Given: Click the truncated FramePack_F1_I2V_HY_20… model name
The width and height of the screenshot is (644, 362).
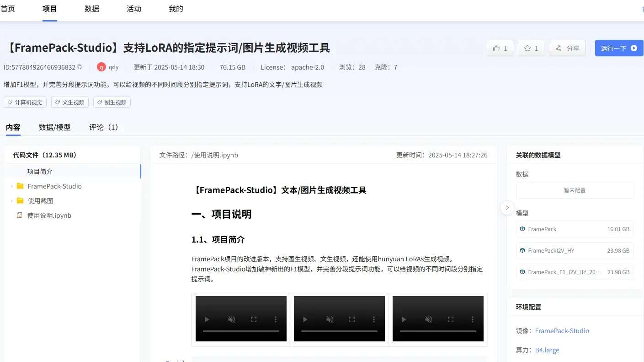Looking at the screenshot, I should coord(564,272).
